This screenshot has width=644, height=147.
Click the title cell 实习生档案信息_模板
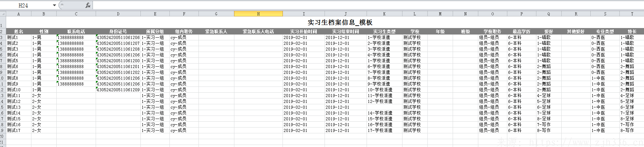coord(340,23)
